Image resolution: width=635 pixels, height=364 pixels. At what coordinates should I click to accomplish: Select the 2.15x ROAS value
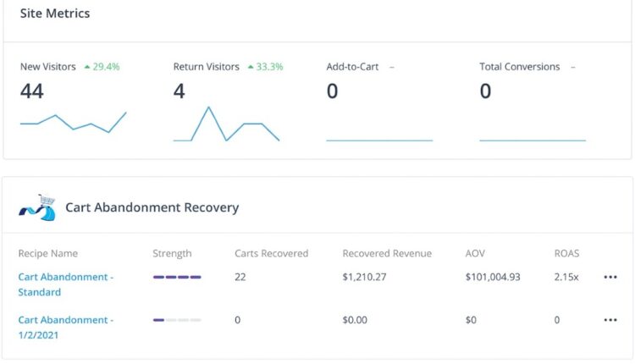pos(566,277)
